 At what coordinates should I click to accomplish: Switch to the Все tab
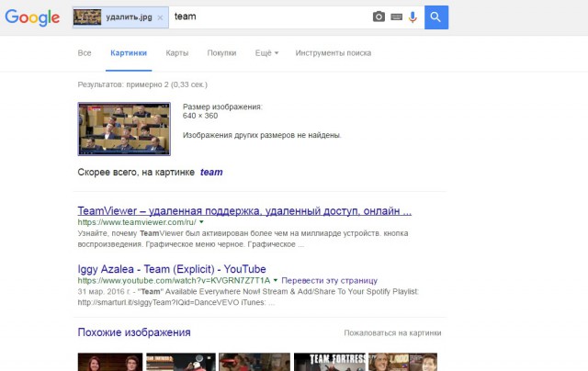point(85,53)
